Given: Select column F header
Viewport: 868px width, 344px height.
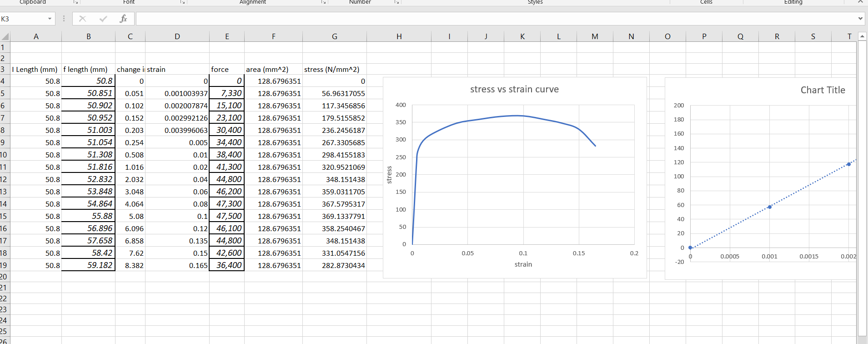Looking at the screenshot, I should click(x=274, y=36).
